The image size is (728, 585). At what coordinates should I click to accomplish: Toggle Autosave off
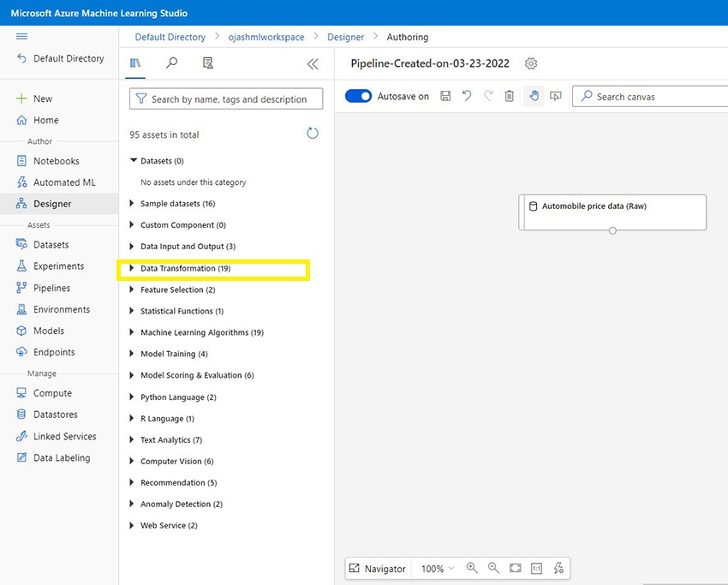358,96
